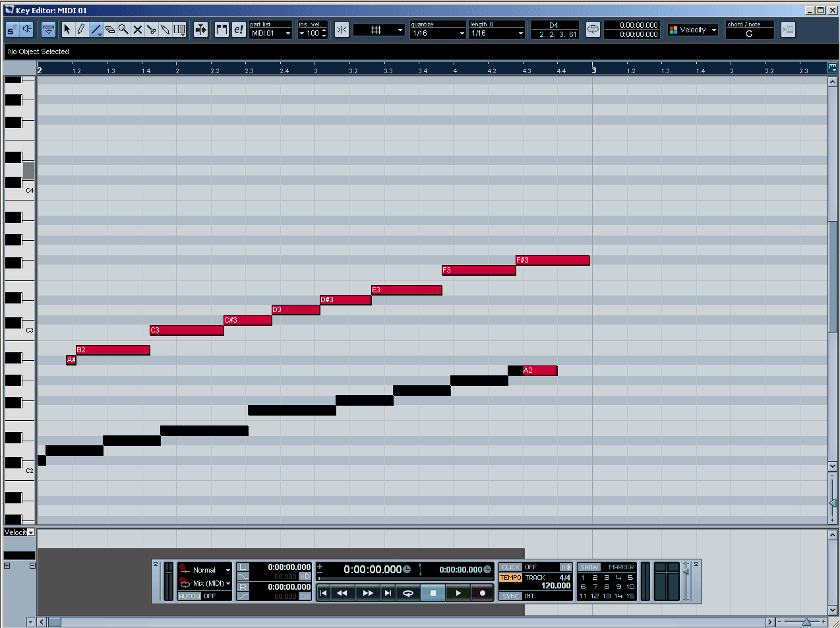The width and height of the screenshot is (840, 628).
Task: Click the F#3 note in the grid
Action: (553, 261)
